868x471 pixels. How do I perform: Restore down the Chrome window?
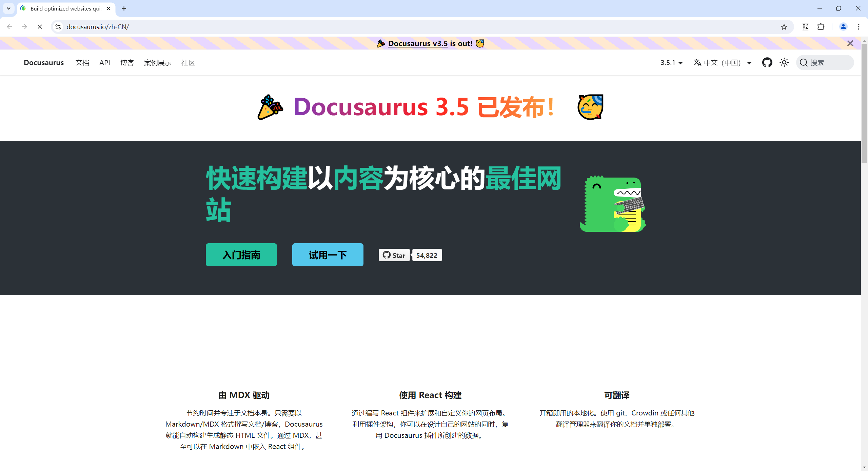(839, 8)
